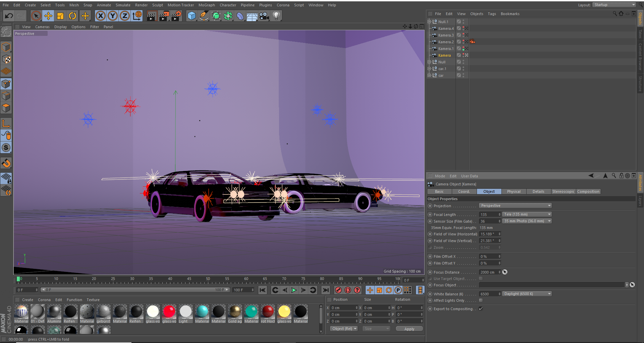Expand the Null.1 object tree
This screenshot has width=644, height=343.
coord(429,21)
